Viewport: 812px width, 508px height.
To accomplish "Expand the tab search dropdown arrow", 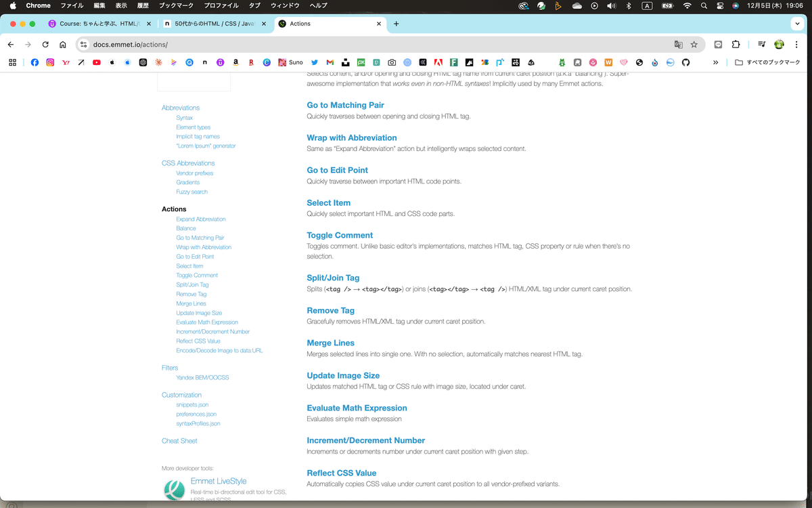I will point(798,24).
